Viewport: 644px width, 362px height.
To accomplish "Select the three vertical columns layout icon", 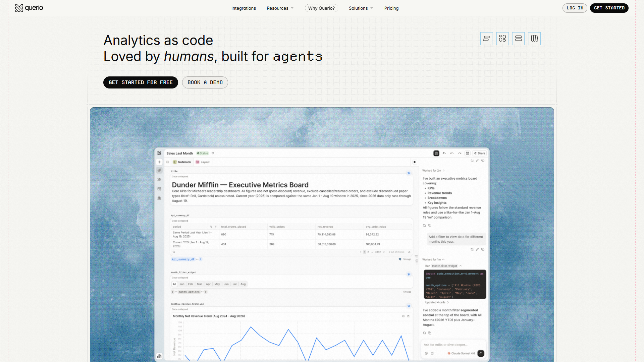I will [535, 39].
